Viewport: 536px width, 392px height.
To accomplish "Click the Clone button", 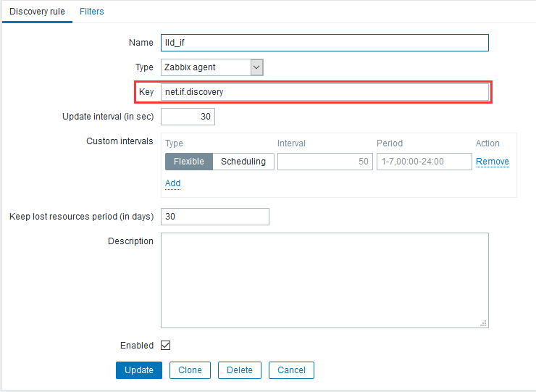I will (x=190, y=370).
